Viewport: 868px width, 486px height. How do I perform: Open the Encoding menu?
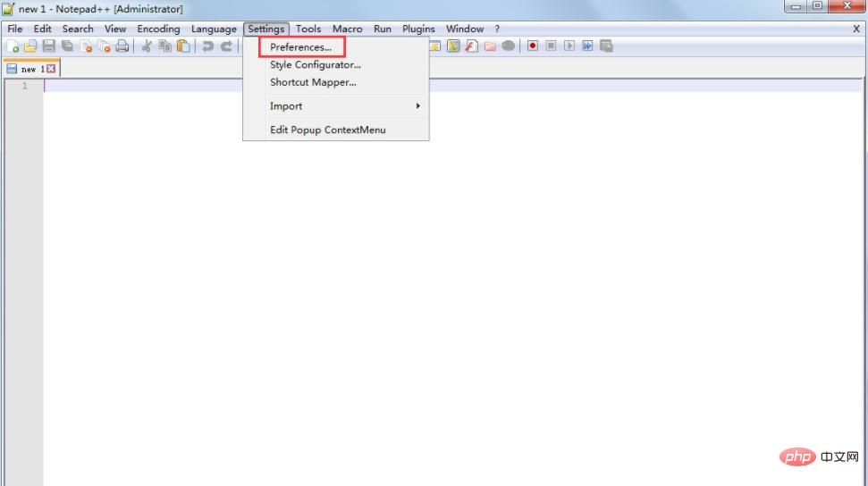[158, 29]
